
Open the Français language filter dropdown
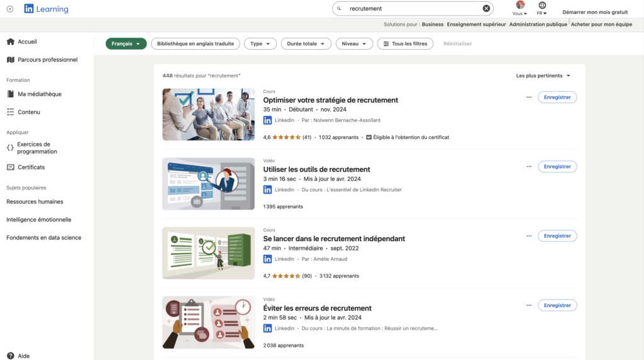(x=126, y=43)
